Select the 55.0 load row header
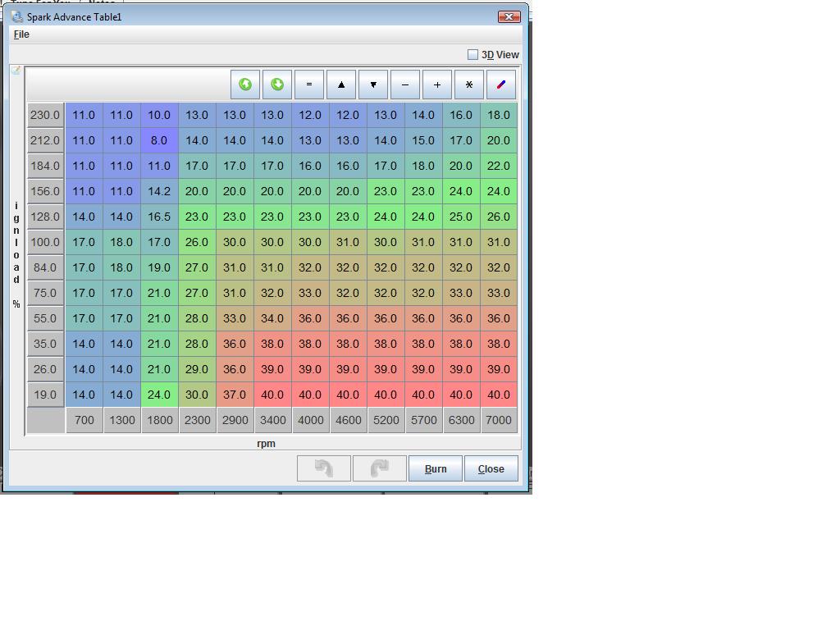The height and width of the screenshot is (630, 840). 46,319
